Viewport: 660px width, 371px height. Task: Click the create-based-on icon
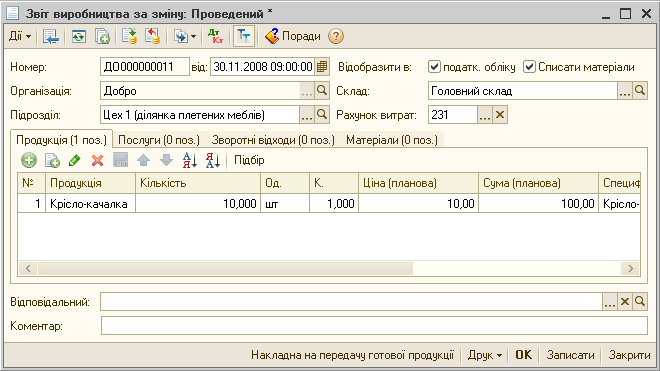pos(181,36)
